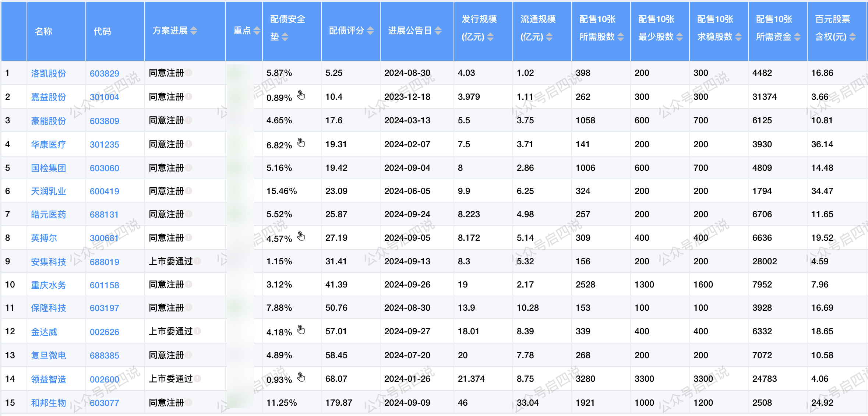Sort by 配债评分 using its sort arrows

[370, 31]
